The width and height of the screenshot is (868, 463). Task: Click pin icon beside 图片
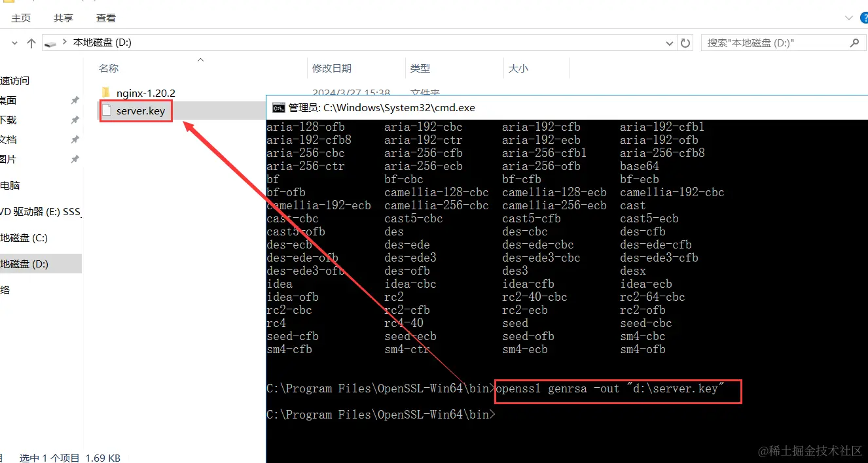click(75, 159)
